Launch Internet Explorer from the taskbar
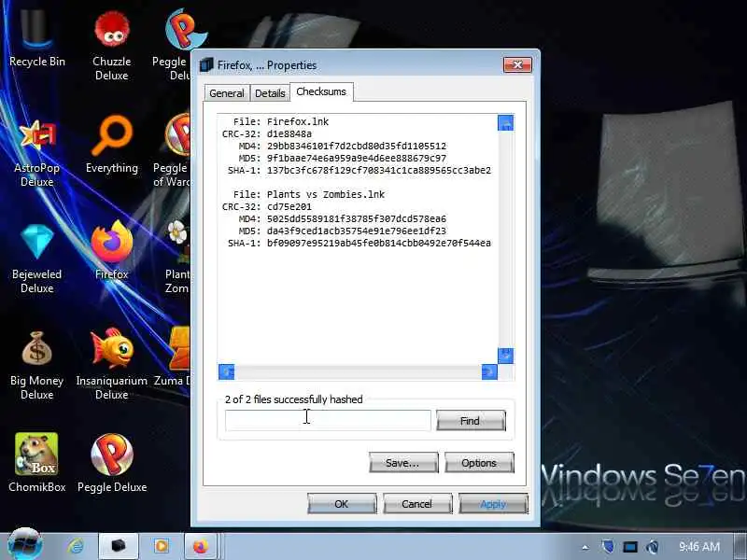This screenshot has width=747, height=560. click(76, 546)
